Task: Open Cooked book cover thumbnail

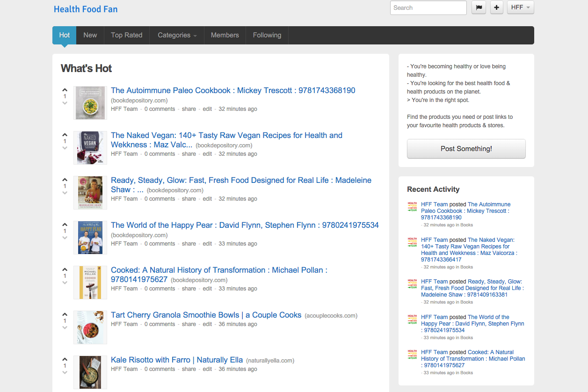Action: (90, 283)
